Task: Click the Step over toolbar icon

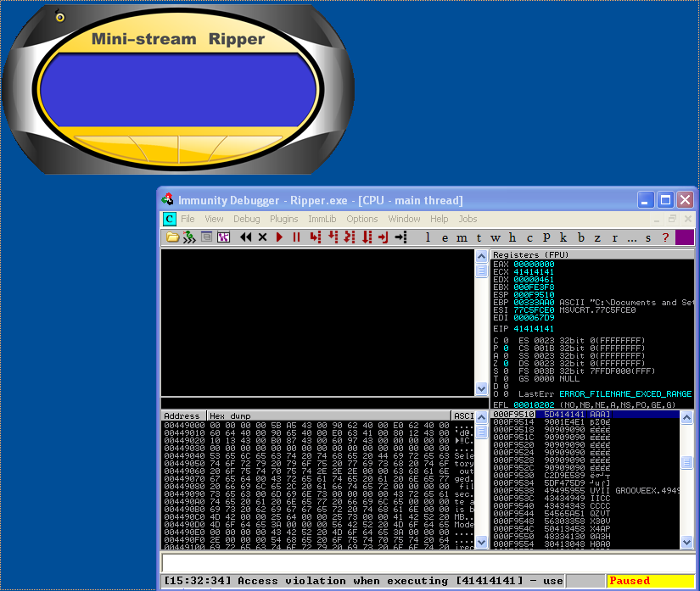Action: pyautogui.click(x=333, y=237)
